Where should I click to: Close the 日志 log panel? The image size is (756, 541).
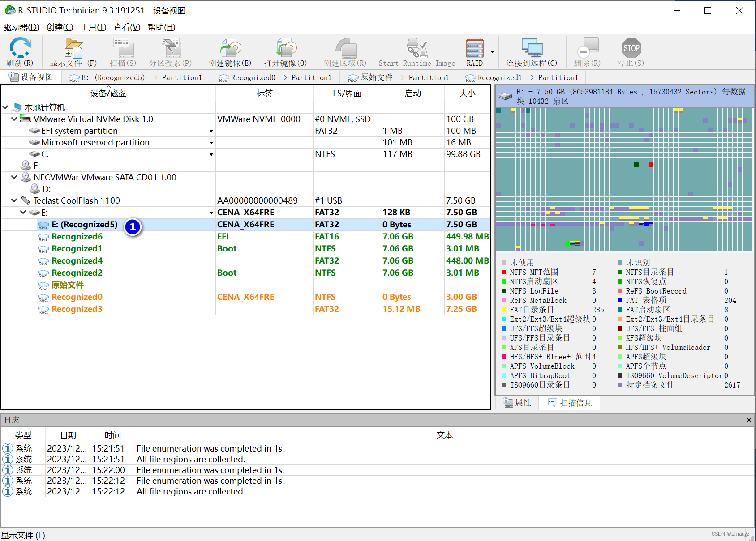(749, 420)
